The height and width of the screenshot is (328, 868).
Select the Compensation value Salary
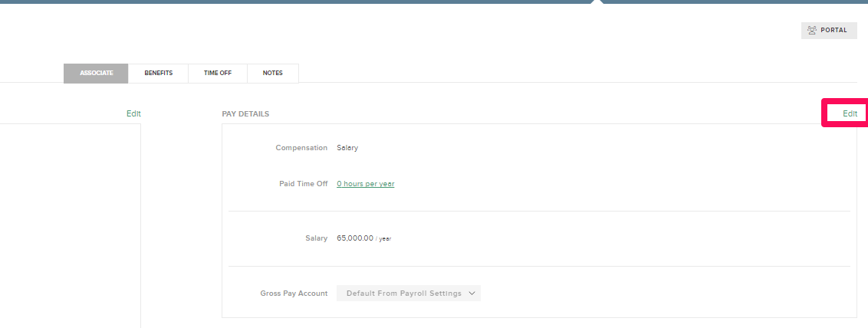347,148
